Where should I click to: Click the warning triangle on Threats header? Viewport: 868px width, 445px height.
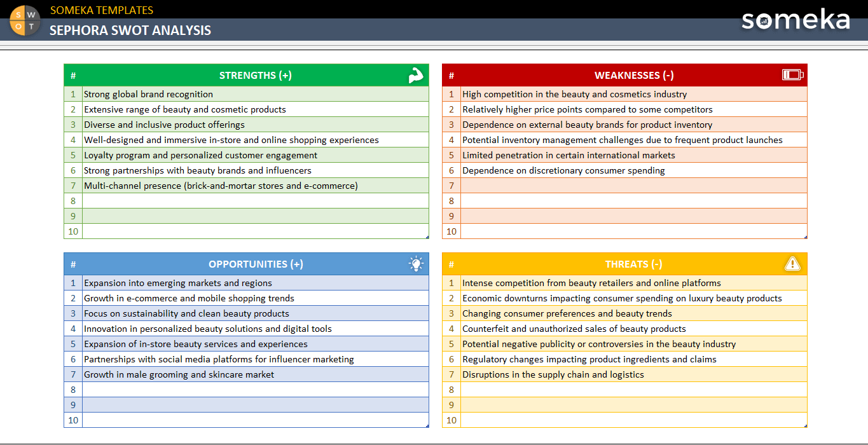click(x=792, y=264)
